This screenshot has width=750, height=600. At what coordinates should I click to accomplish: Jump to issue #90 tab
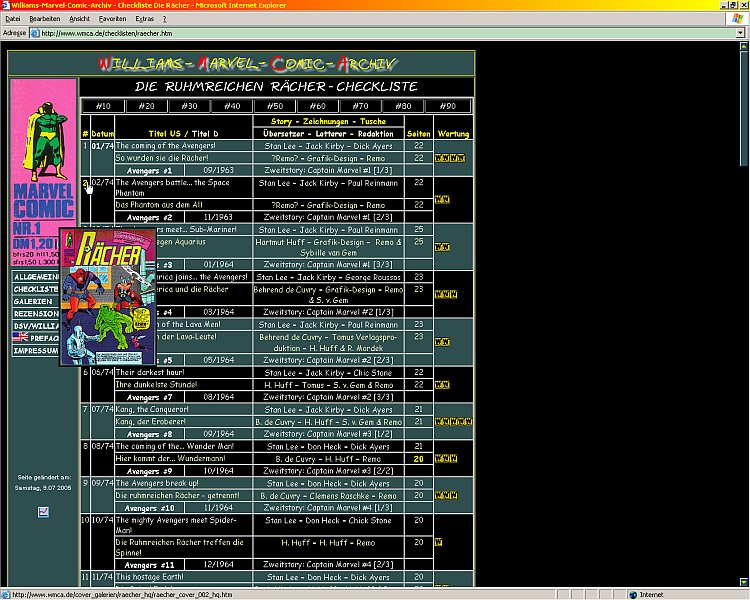tap(448, 106)
